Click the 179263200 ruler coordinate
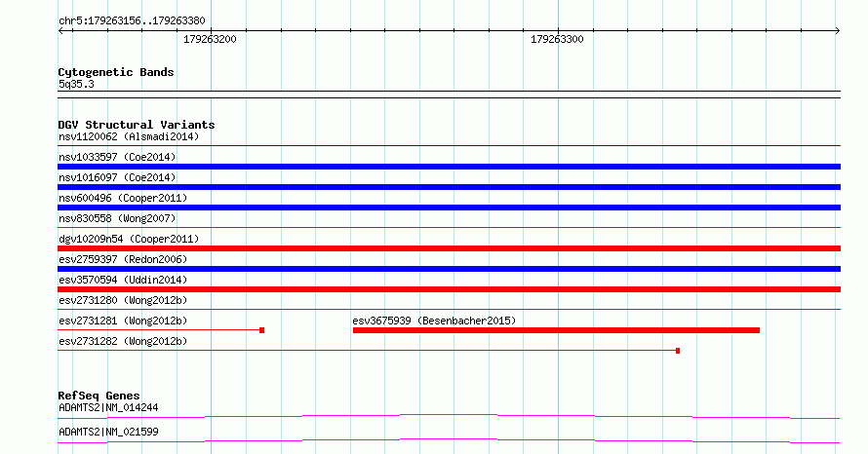Image resolution: width=868 pixels, height=454 pixels. coord(210,39)
